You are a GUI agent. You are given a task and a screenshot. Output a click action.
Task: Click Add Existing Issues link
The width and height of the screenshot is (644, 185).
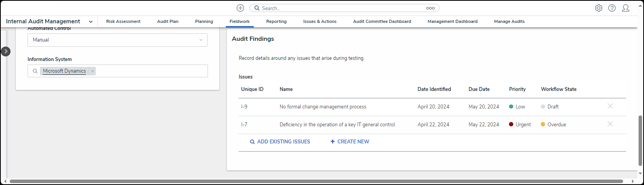[280, 142]
